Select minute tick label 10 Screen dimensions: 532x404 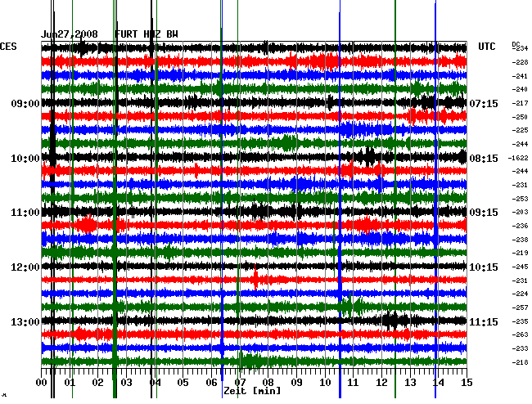[325, 383]
